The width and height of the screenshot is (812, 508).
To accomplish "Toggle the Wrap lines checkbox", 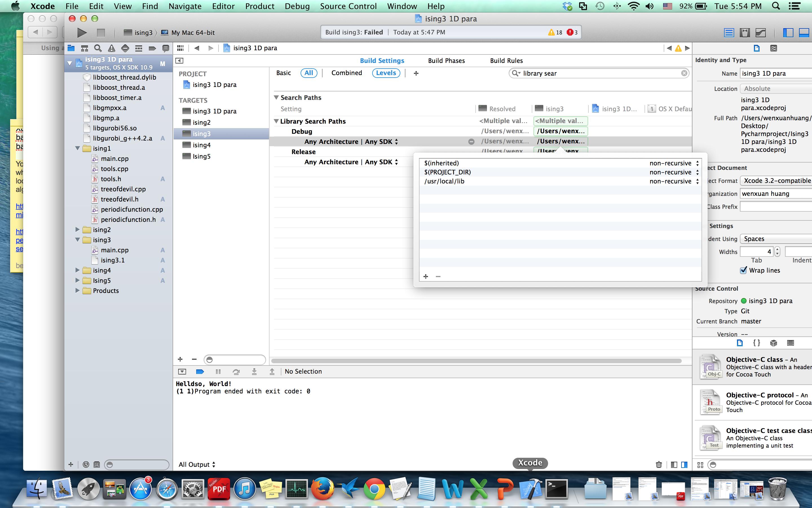I will pyautogui.click(x=743, y=270).
